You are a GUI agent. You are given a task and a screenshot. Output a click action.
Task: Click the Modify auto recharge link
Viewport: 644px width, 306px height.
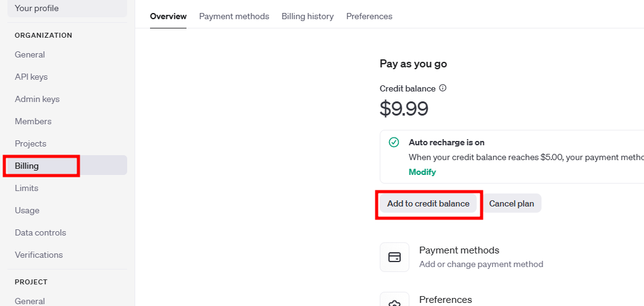point(422,172)
